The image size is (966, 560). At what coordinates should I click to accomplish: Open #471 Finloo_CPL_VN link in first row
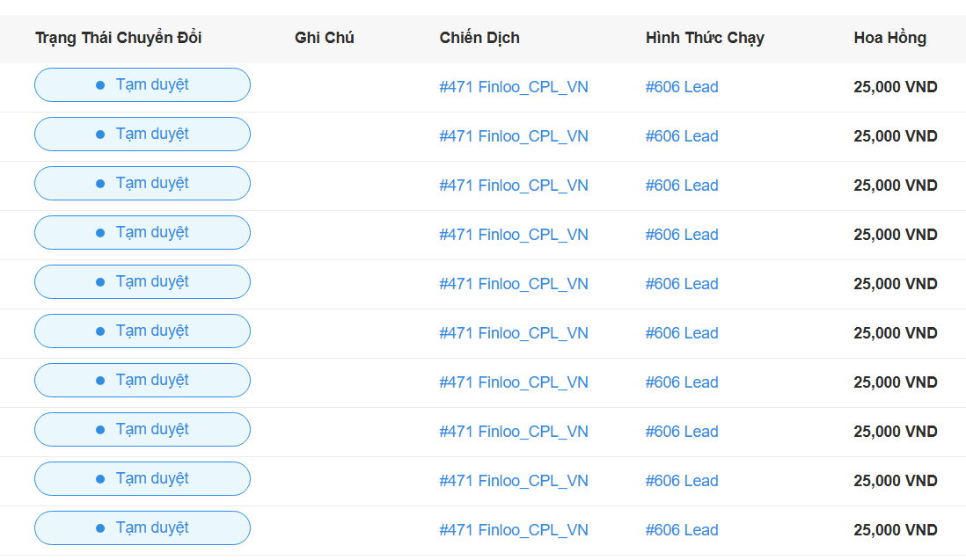pyautogui.click(x=514, y=87)
